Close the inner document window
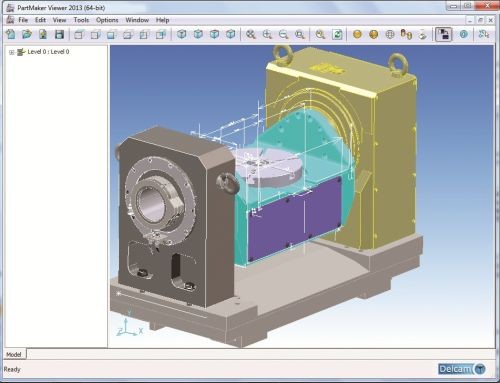Viewport: 500px width, 383px height. click(491, 20)
